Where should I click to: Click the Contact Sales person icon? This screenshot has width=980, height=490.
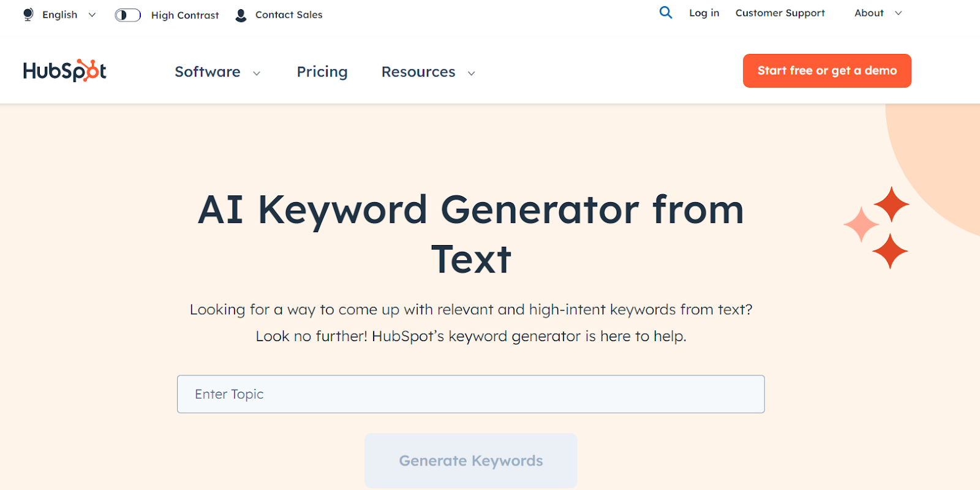coord(241,15)
